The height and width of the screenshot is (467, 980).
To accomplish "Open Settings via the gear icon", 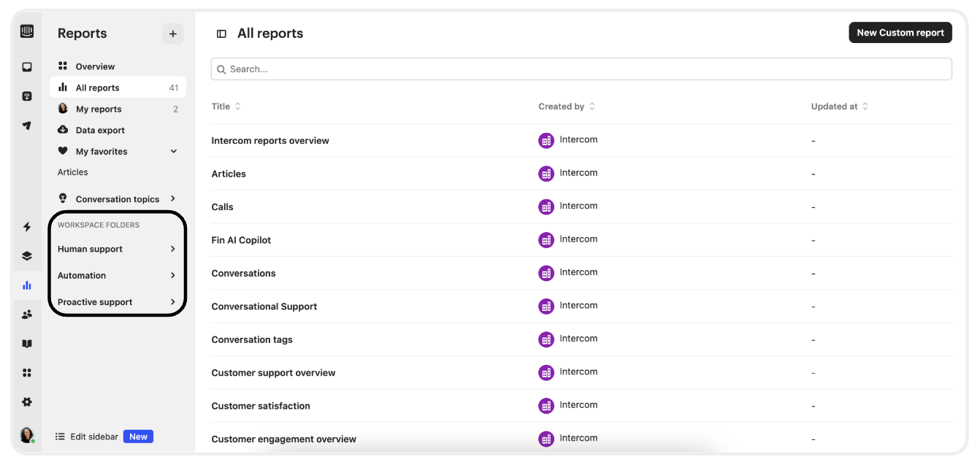I will pos(27,402).
